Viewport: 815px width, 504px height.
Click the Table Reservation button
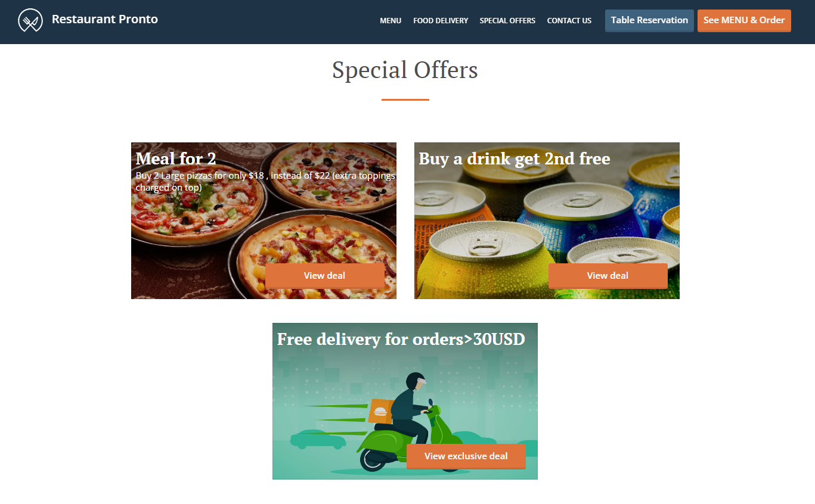pyautogui.click(x=649, y=20)
